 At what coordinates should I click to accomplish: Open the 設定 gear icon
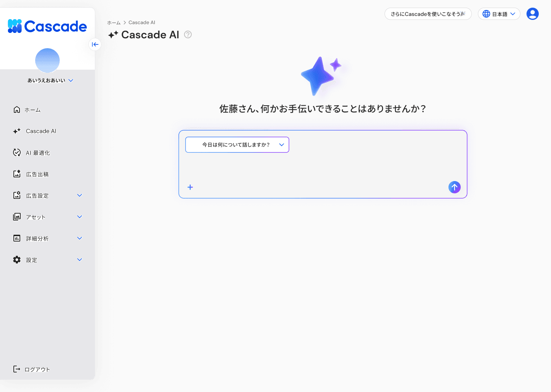(x=17, y=260)
